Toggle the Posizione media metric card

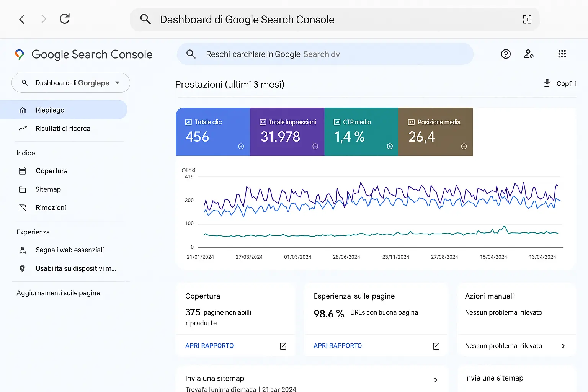coord(435,132)
